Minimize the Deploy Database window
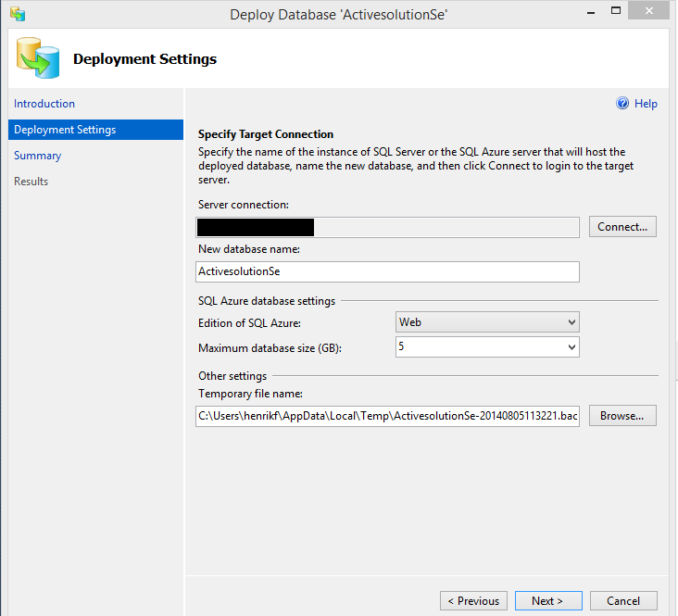The width and height of the screenshot is (678, 616). pyautogui.click(x=591, y=12)
